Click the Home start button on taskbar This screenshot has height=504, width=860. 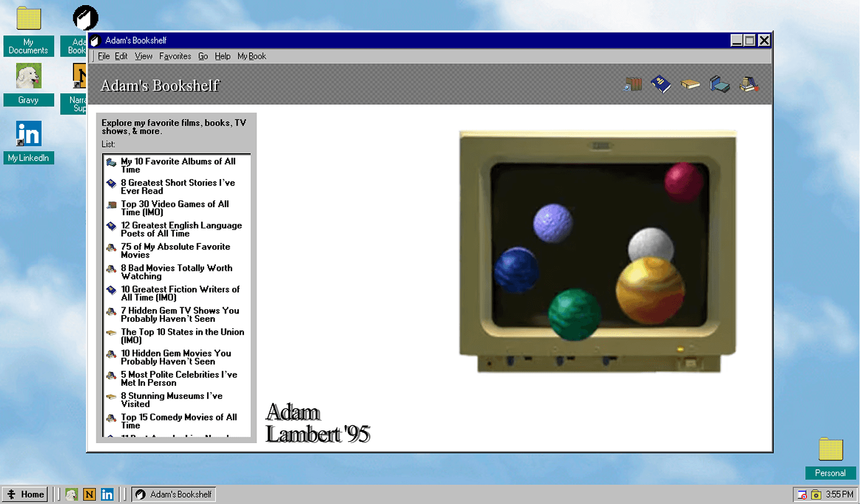pos(25,495)
